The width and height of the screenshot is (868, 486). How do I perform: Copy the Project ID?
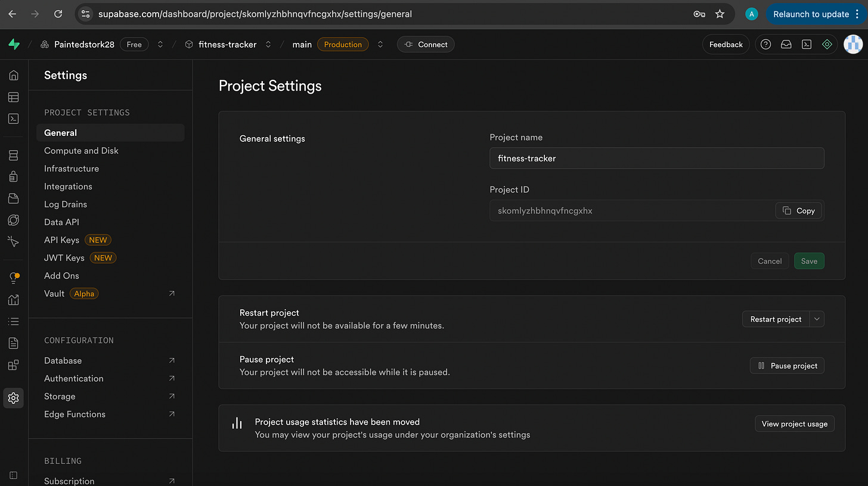click(x=799, y=211)
